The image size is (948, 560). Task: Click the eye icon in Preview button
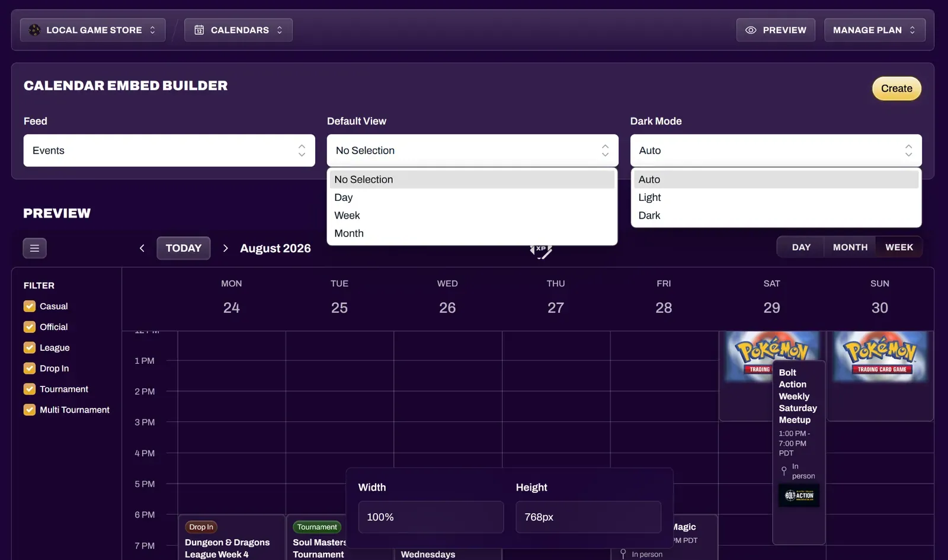[x=751, y=30]
